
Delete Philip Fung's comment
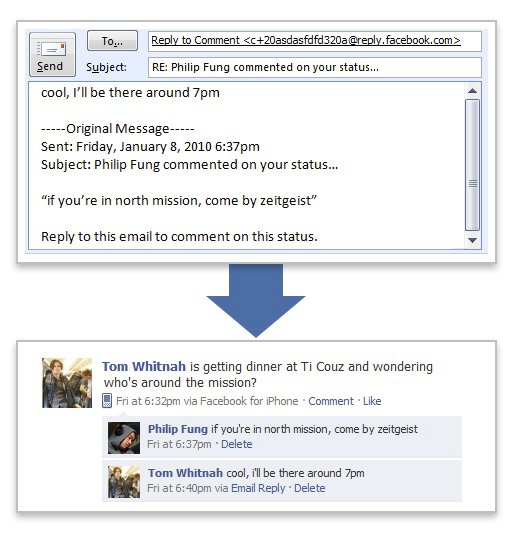(237, 444)
